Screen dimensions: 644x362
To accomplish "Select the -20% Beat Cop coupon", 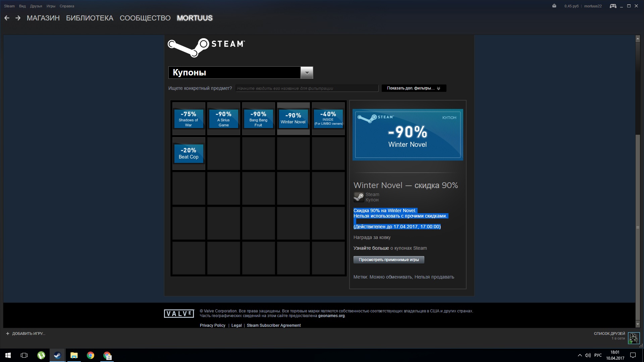I will tap(189, 154).
